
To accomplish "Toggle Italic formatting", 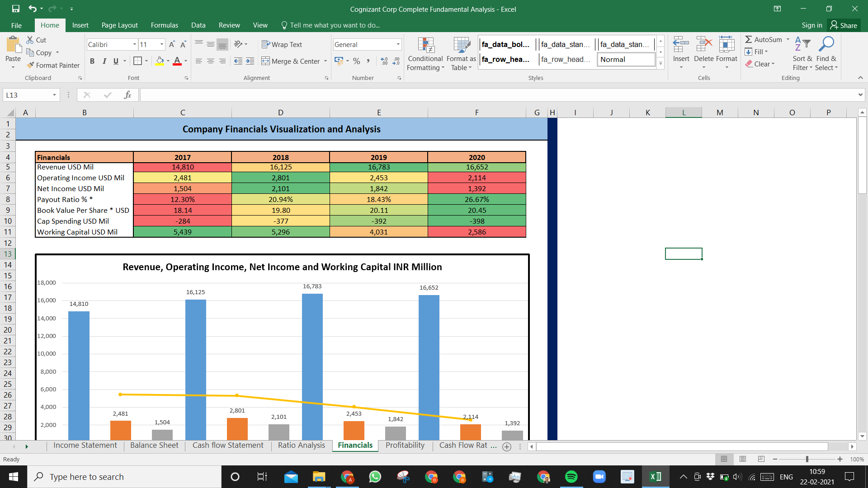I will (104, 61).
